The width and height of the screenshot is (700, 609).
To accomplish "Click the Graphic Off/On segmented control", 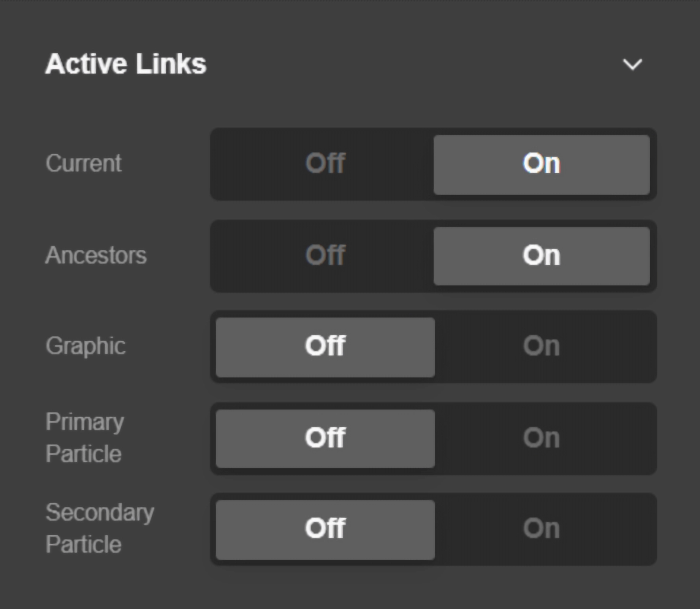I will [433, 347].
